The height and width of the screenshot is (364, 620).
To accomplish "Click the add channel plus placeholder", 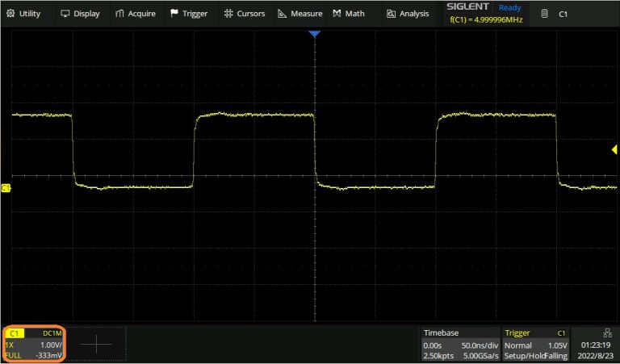I will pos(96,344).
